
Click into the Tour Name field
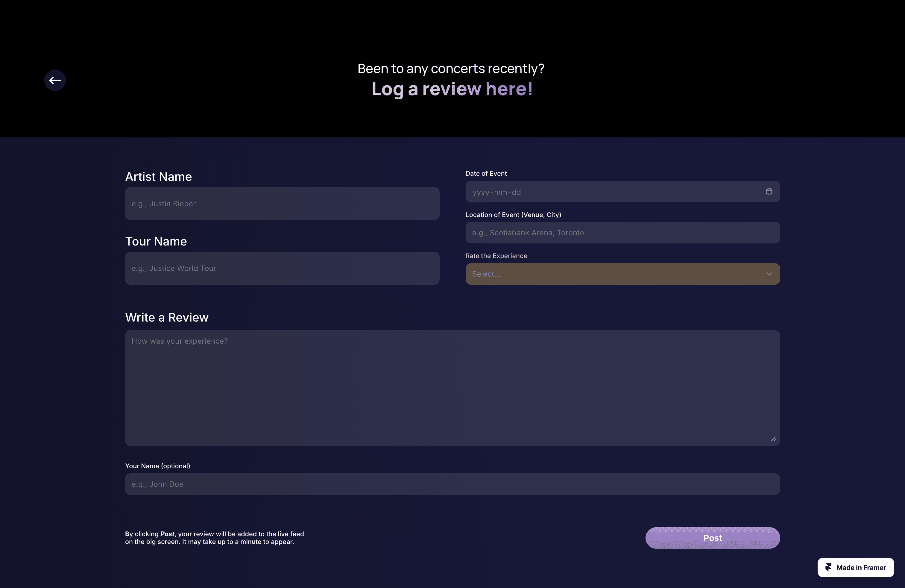282,268
